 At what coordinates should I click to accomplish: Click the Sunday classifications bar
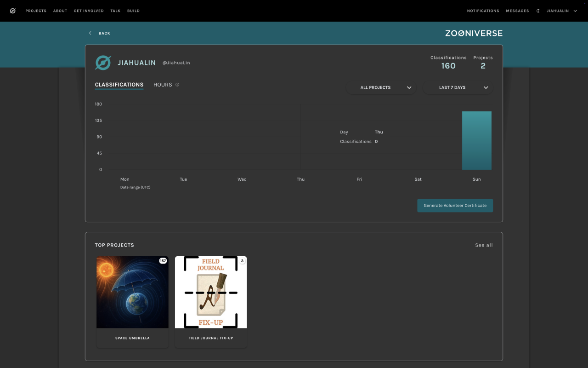click(x=477, y=141)
